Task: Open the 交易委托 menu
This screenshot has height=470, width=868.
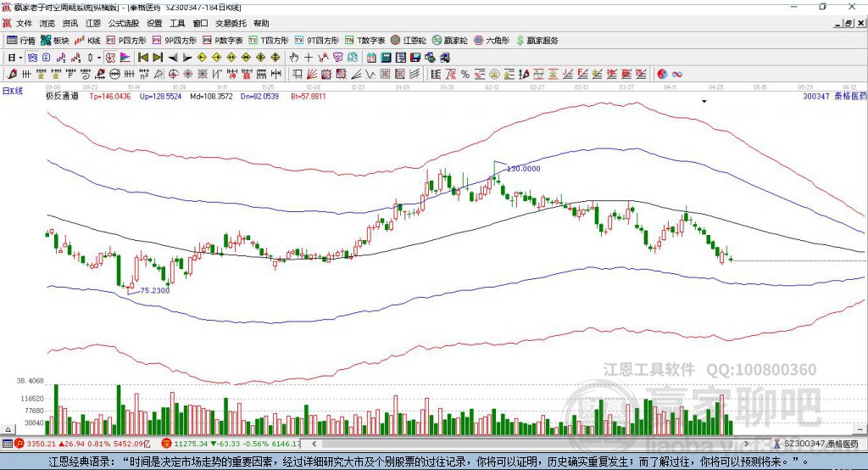Action: (231, 23)
